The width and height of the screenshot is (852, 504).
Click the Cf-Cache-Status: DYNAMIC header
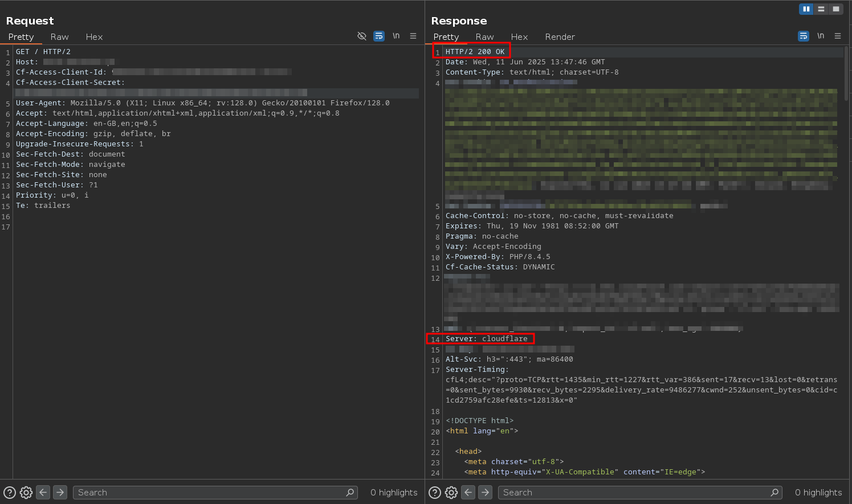click(500, 267)
